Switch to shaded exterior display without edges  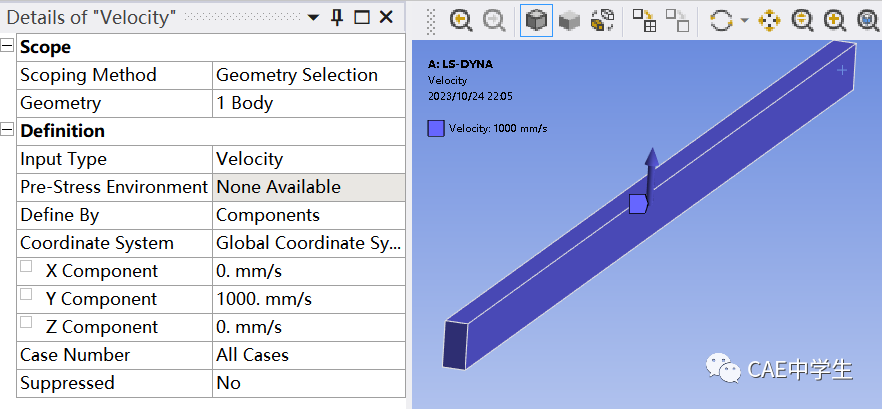(x=569, y=21)
